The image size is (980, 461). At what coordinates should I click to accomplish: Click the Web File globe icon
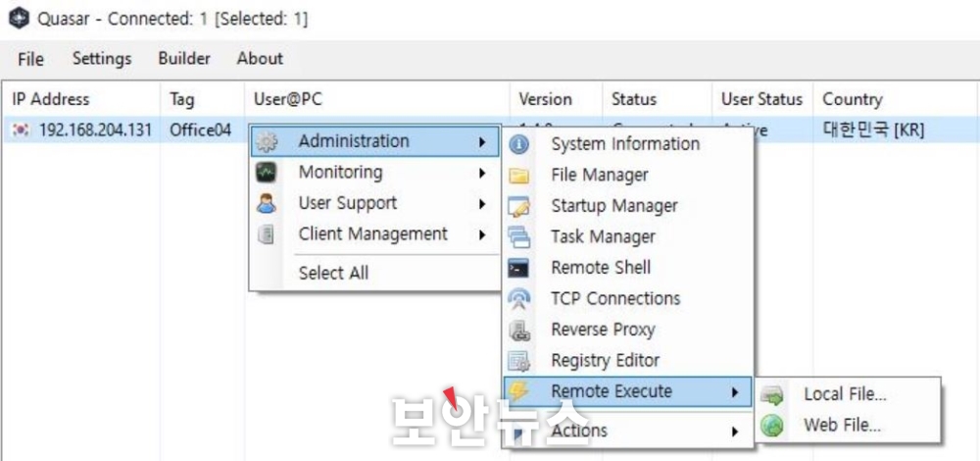772,427
